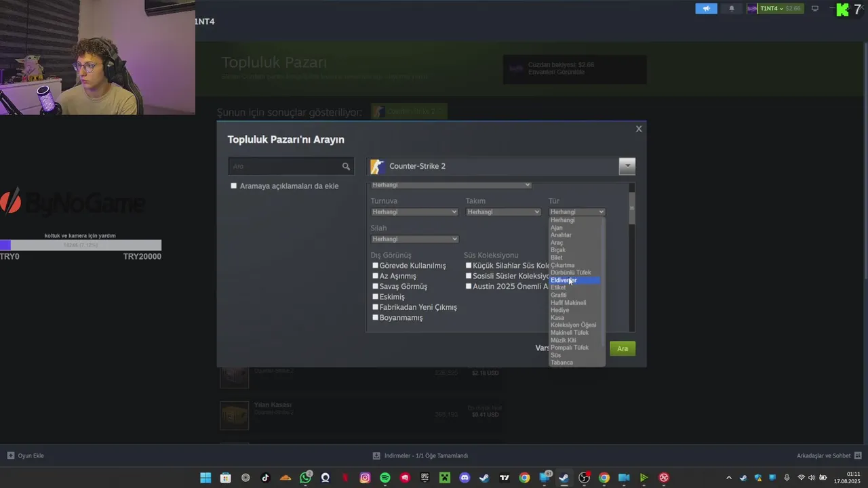Open the friends icon beside Arkadaşlar ve Sohbet
This screenshot has width=868, height=488.
[x=858, y=455]
